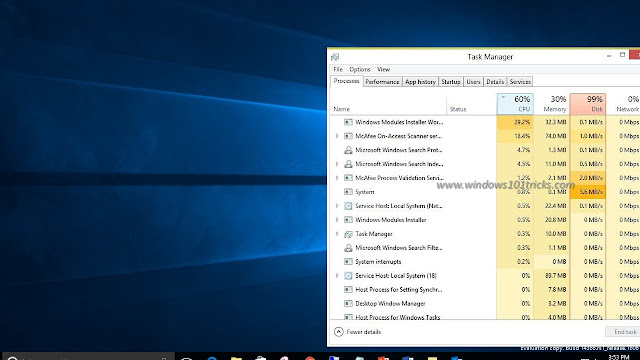Viewport: 640px width, 360px height.
Task: Click the '20.8 MB' memory value
Action: [556, 220]
